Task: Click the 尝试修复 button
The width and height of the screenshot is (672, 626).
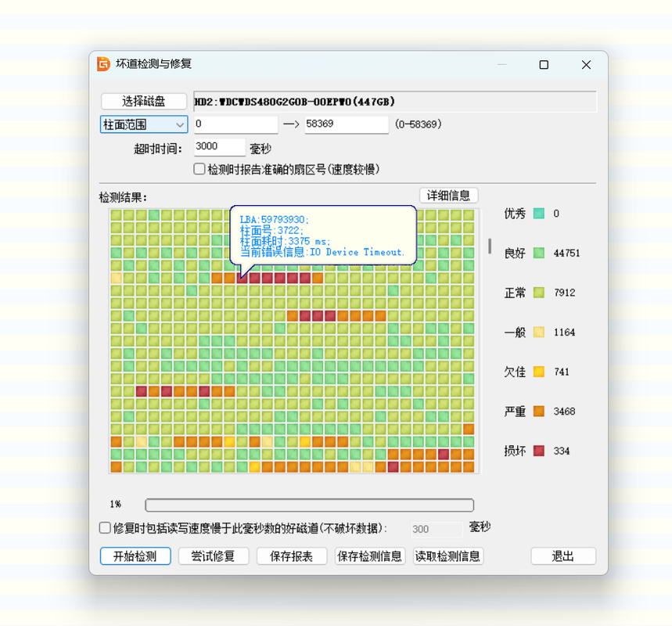Action: tap(214, 556)
